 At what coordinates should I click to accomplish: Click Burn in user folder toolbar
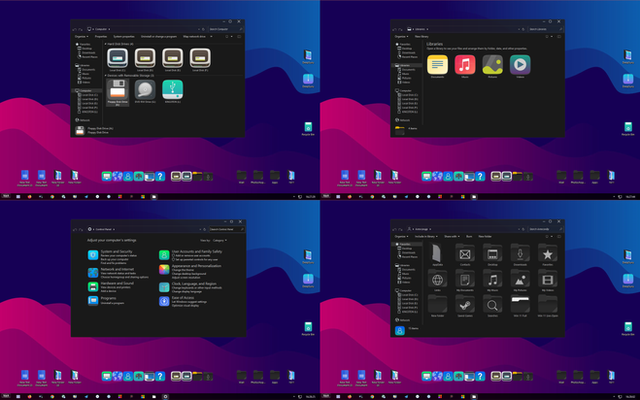point(469,236)
